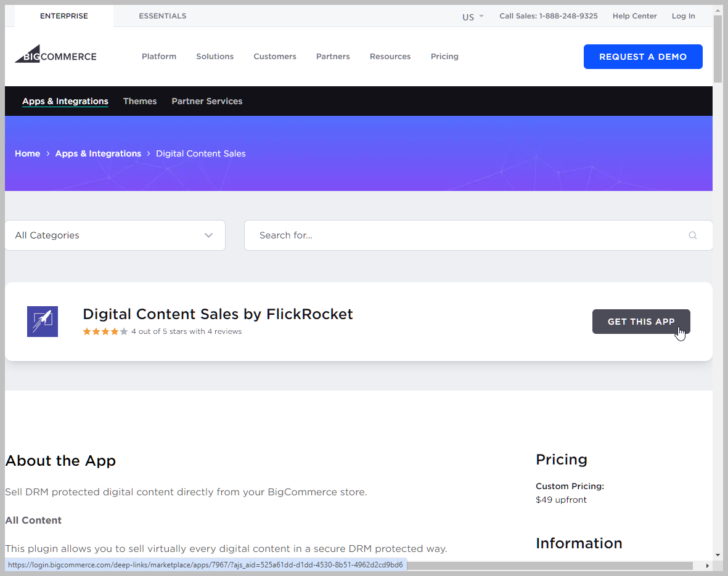Switch to the Essentials tab
The height and width of the screenshot is (576, 728).
pos(163,16)
